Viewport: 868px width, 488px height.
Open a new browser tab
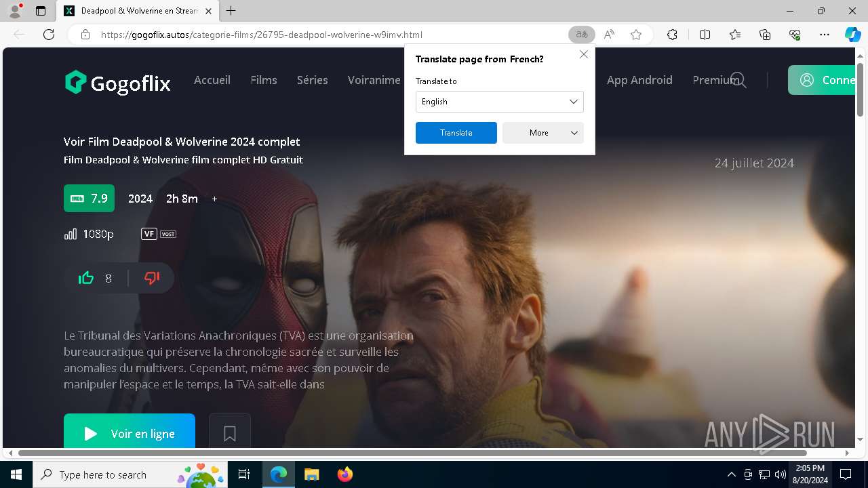point(231,11)
